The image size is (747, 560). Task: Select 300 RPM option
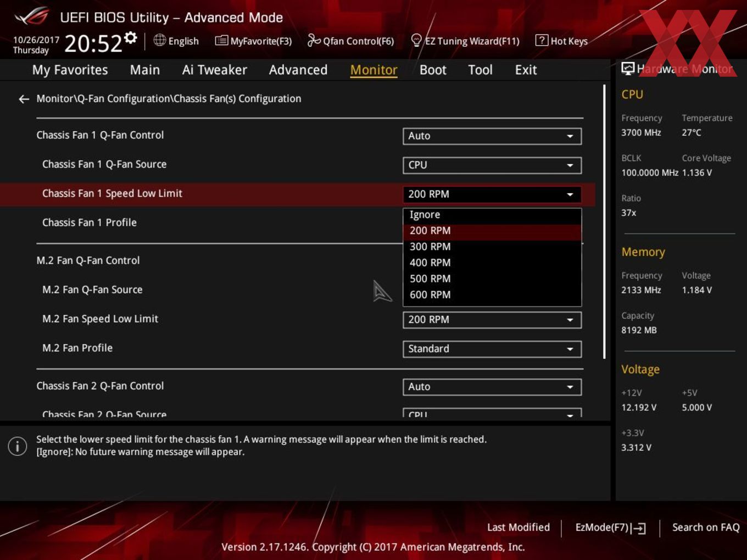click(492, 247)
